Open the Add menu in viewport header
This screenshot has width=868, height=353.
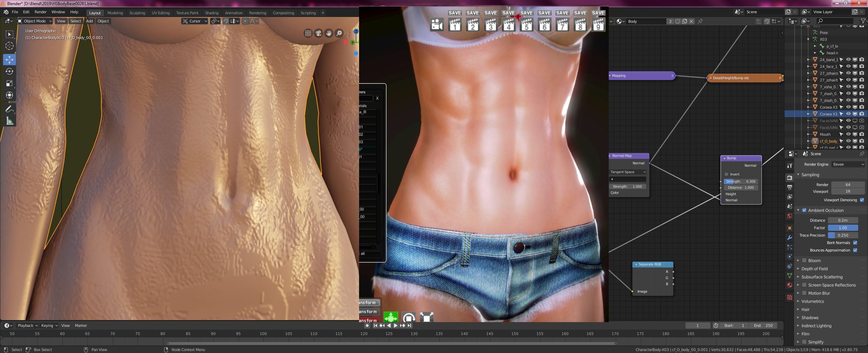pyautogui.click(x=89, y=21)
